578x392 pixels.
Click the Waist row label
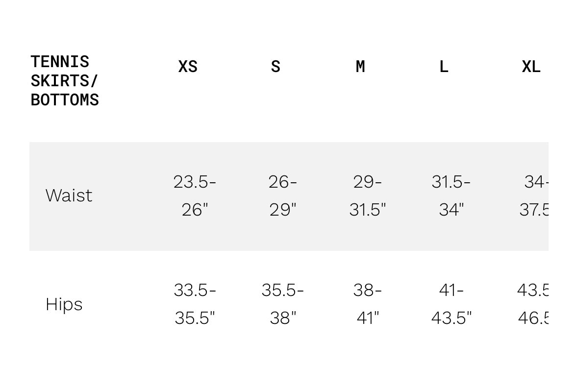tap(69, 195)
